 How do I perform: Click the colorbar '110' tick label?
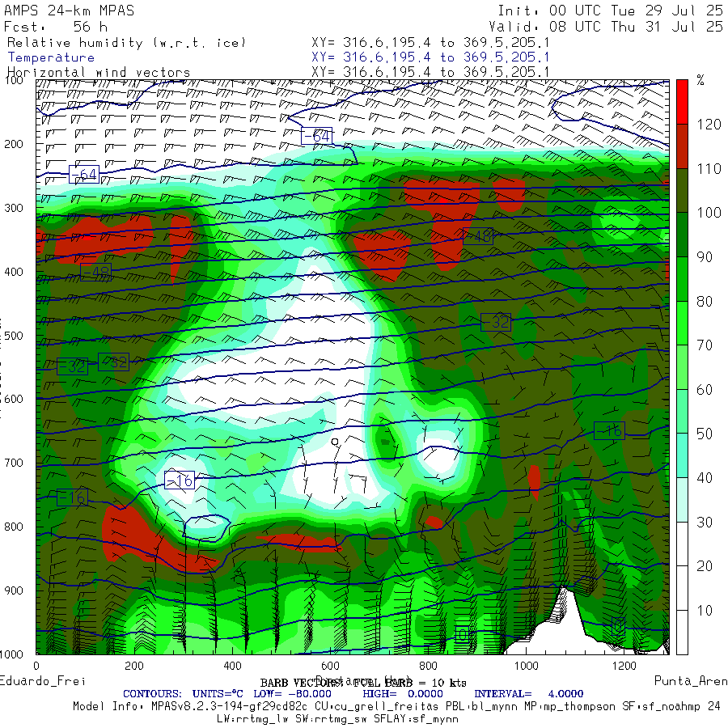pos(709,168)
